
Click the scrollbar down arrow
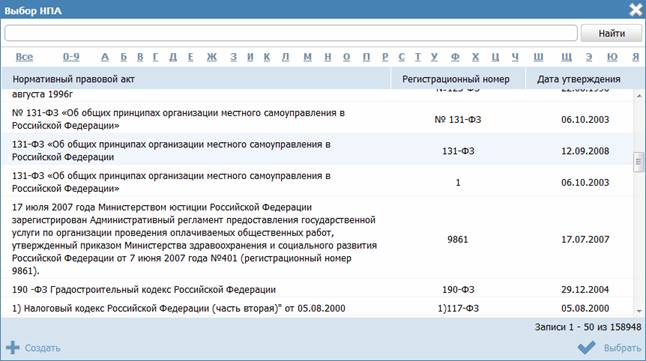[x=639, y=311]
